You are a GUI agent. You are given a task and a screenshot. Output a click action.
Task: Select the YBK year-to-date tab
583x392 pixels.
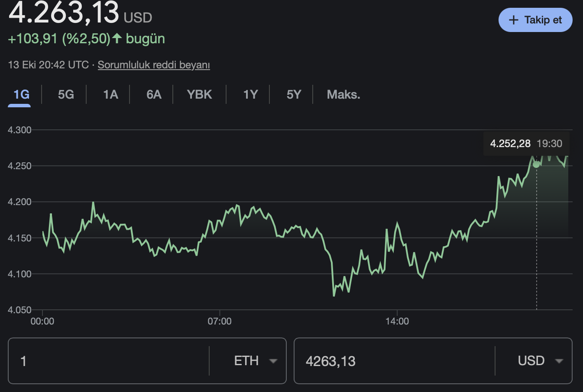199,94
